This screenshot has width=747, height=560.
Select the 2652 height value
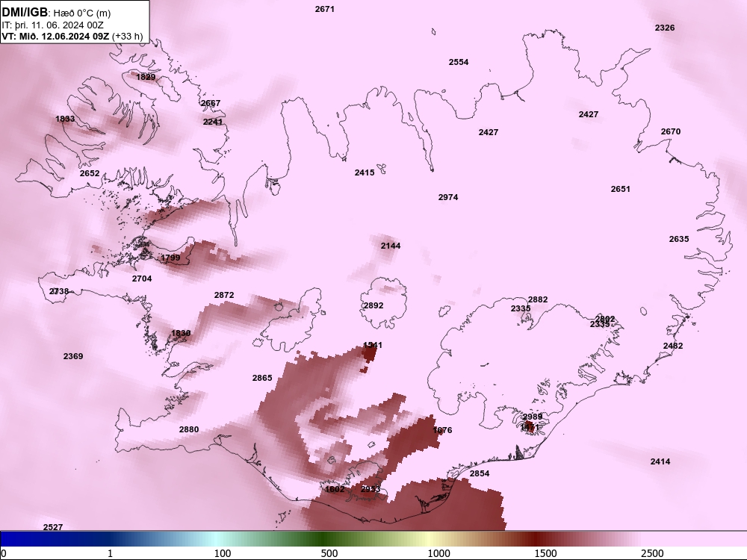tap(90, 173)
